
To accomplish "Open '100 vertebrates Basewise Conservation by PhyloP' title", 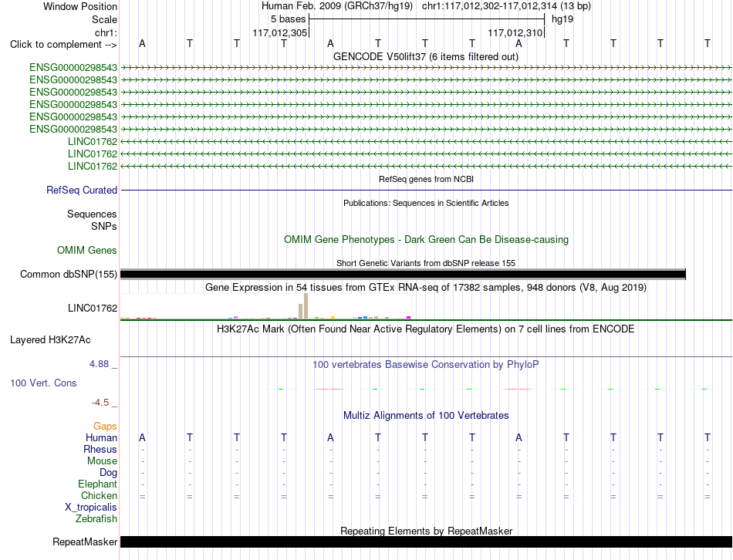I will click(426, 364).
